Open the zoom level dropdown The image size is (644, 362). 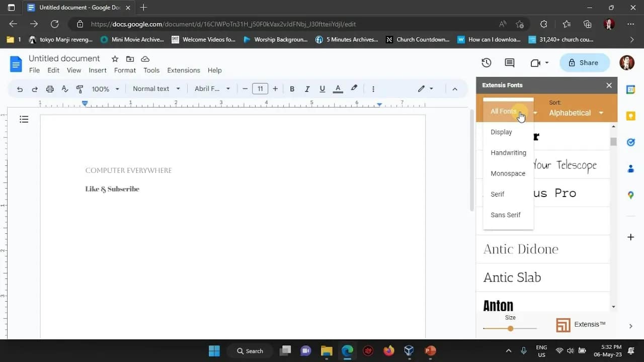click(x=105, y=88)
